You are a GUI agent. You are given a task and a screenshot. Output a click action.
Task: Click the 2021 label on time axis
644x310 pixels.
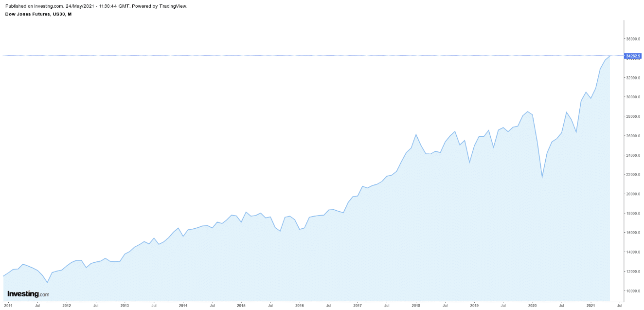590,306
